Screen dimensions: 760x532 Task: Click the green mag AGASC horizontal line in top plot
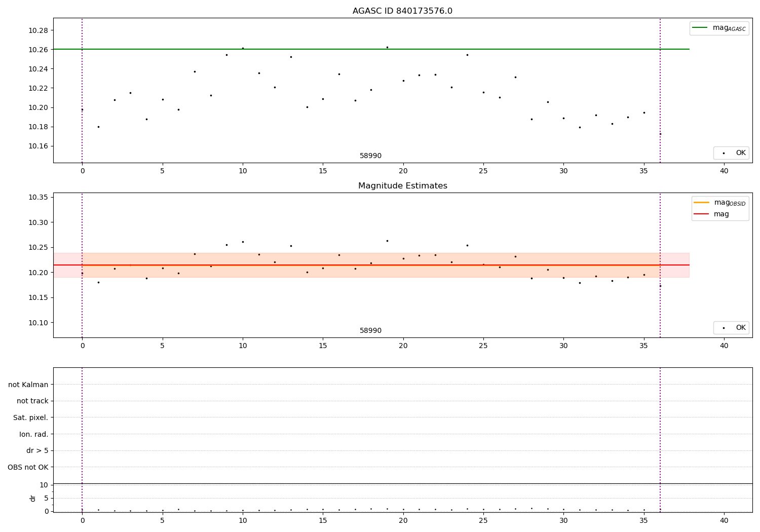click(x=371, y=49)
